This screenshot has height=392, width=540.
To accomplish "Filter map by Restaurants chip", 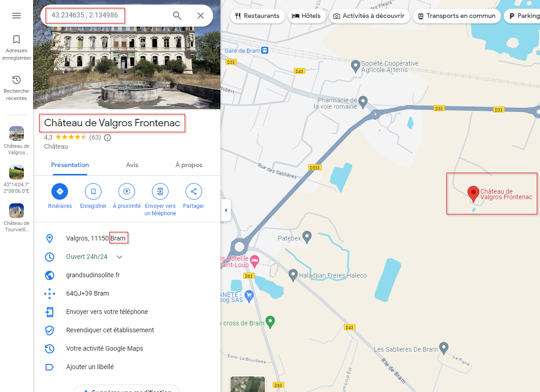I will [257, 16].
